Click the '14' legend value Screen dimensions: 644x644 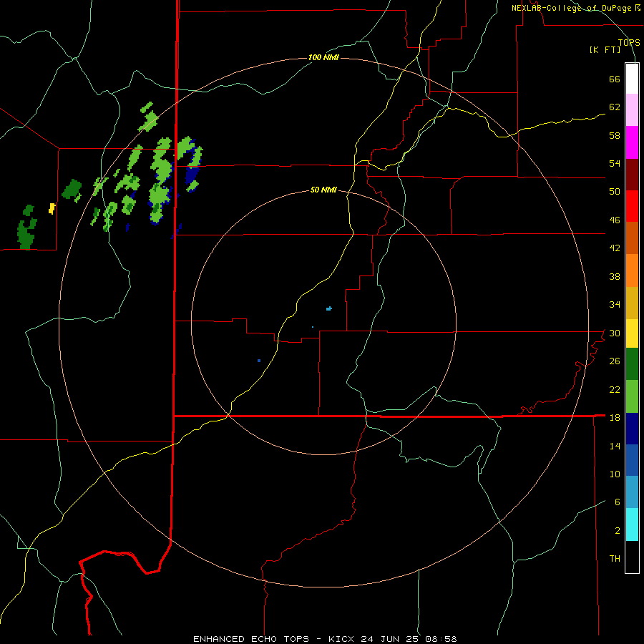pyautogui.click(x=615, y=446)
